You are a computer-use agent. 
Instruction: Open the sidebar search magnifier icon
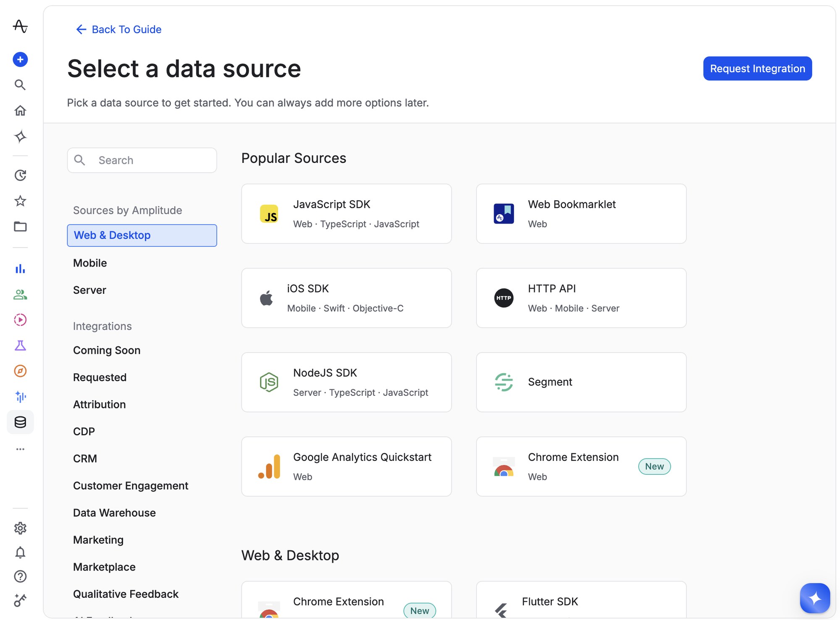coord(20,85)
